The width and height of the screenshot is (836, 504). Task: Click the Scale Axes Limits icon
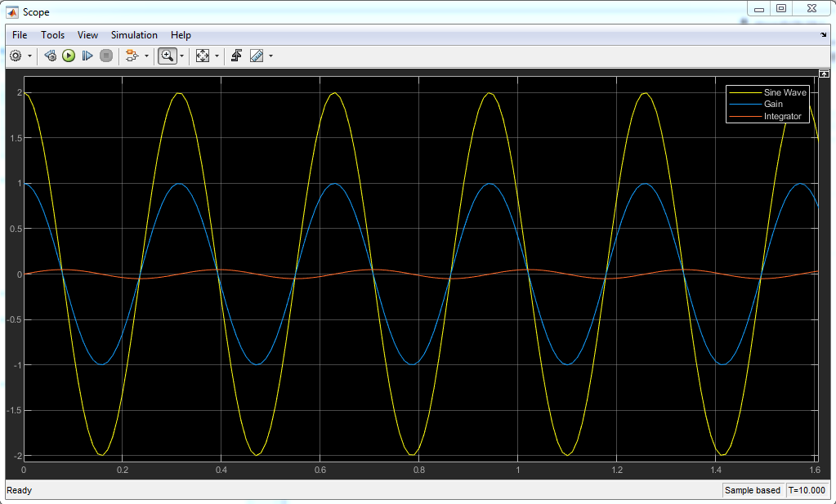tap(203, 56)
